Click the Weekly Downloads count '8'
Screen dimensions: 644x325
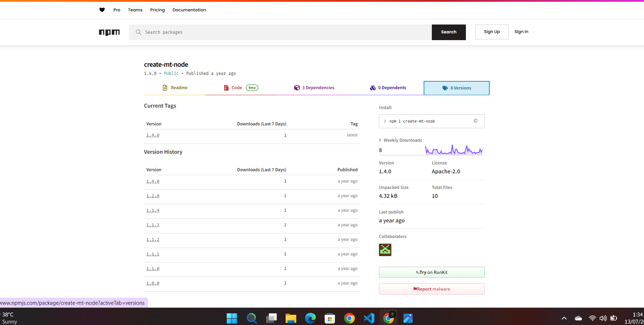coord(380,150)
